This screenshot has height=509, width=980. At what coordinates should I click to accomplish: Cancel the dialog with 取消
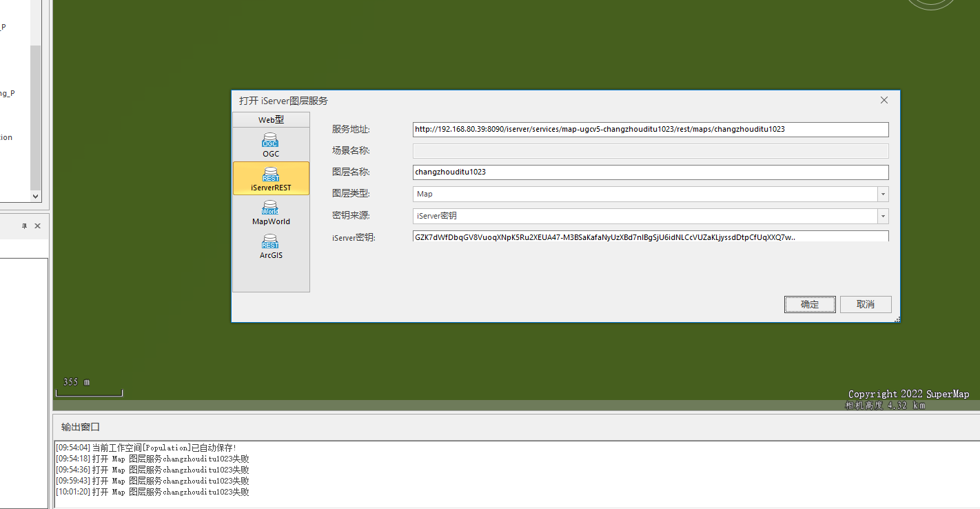[866, 304]
